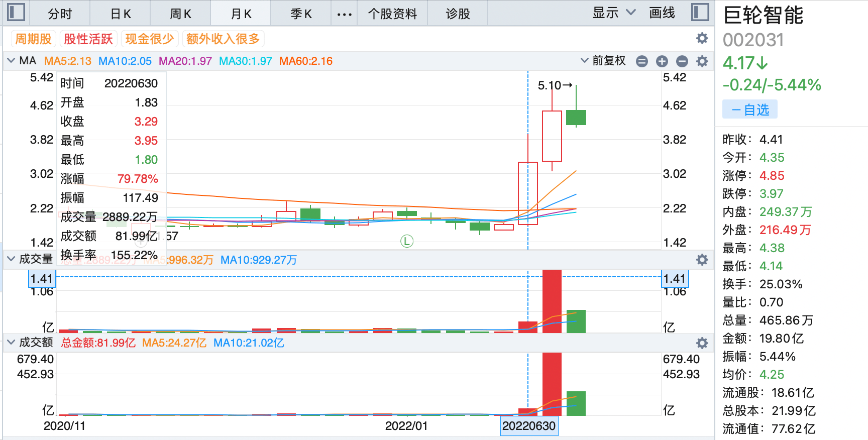The height and width of the screenshot is (440, 868).
Task: Click the stock code 002031
Action: pos(753,40)
